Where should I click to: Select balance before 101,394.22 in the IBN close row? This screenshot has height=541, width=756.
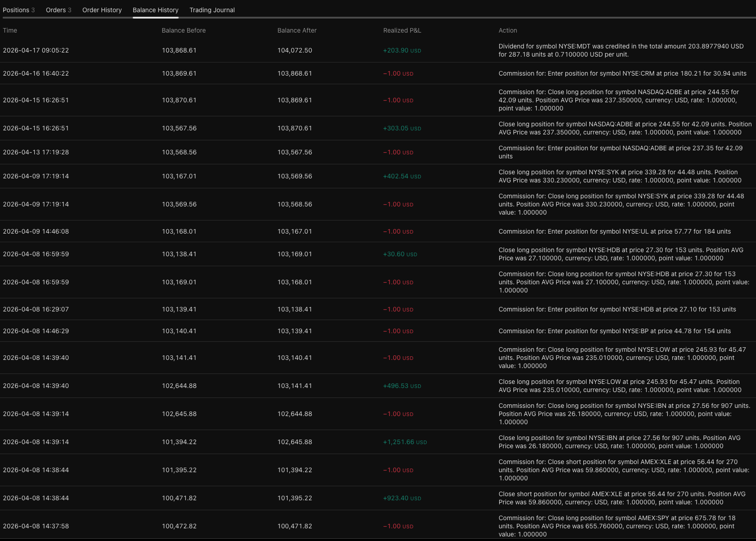click(x=179, y=442)
